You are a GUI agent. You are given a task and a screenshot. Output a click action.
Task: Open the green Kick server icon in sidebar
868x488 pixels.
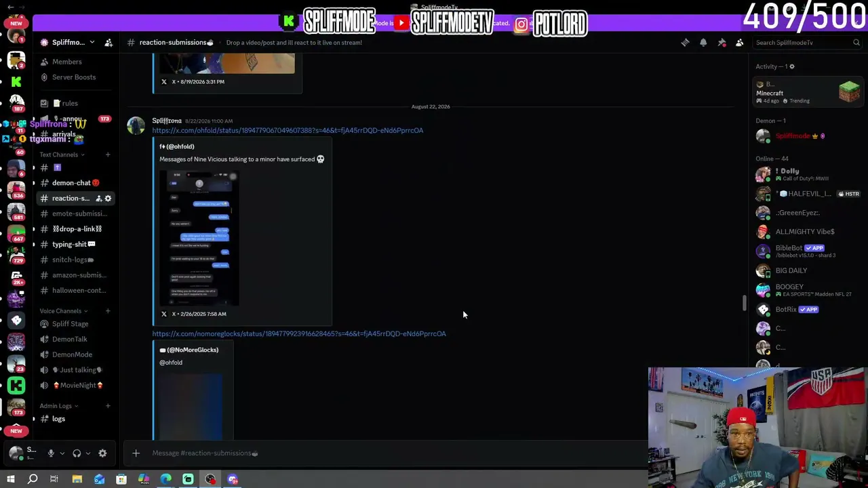(x=16, y=82)
